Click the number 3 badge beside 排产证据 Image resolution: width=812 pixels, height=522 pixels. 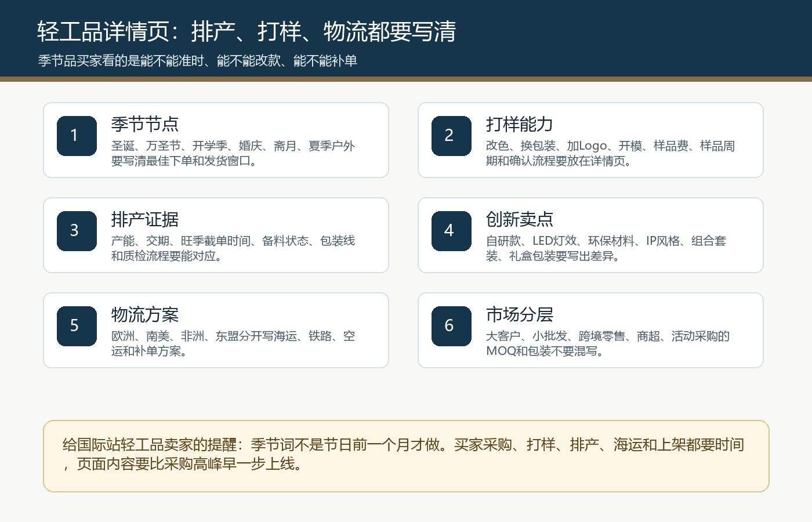tap(77, 231)
